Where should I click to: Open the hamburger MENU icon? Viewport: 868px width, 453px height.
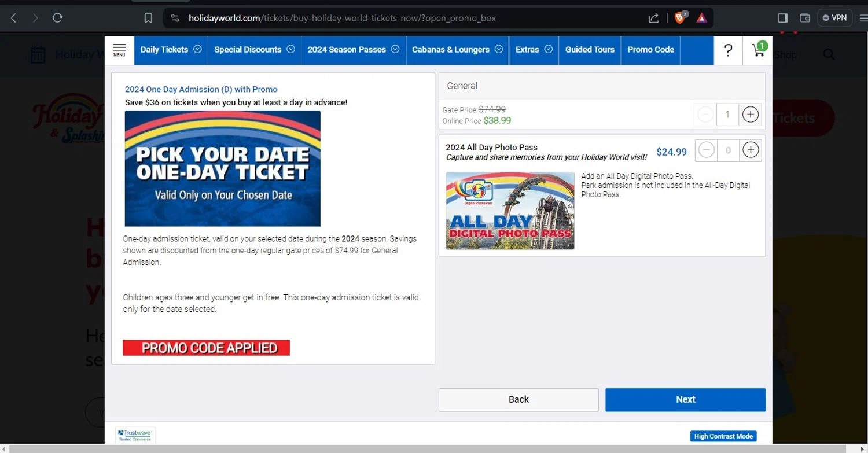pos(119,50)
